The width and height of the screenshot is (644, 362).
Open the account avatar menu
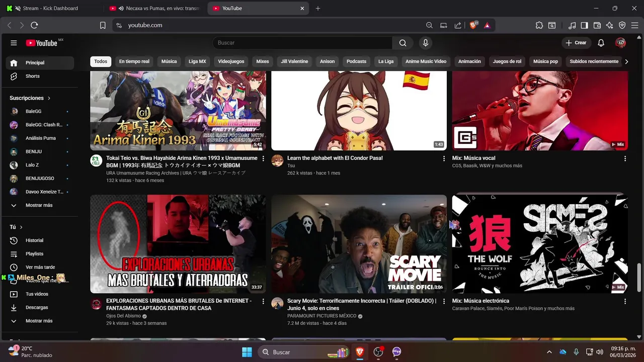point(620,43)
